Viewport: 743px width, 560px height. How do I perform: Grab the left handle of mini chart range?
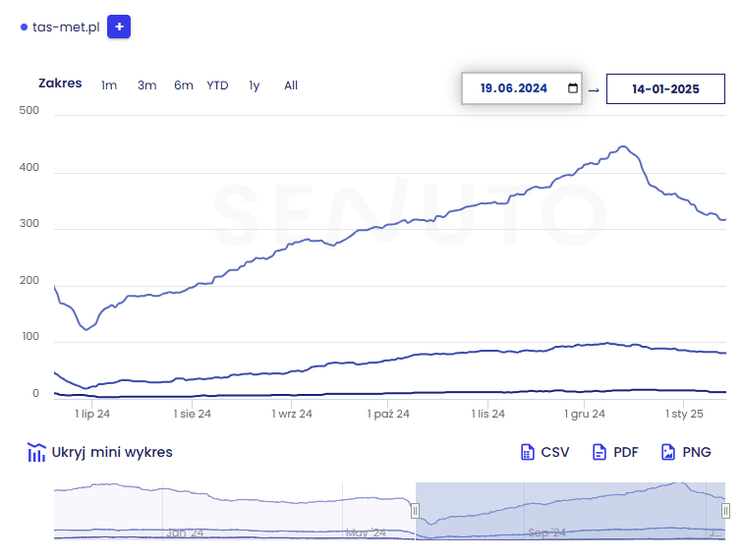point(415,511)
